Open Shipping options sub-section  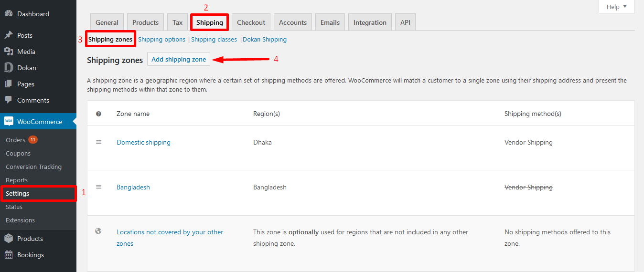161,39
